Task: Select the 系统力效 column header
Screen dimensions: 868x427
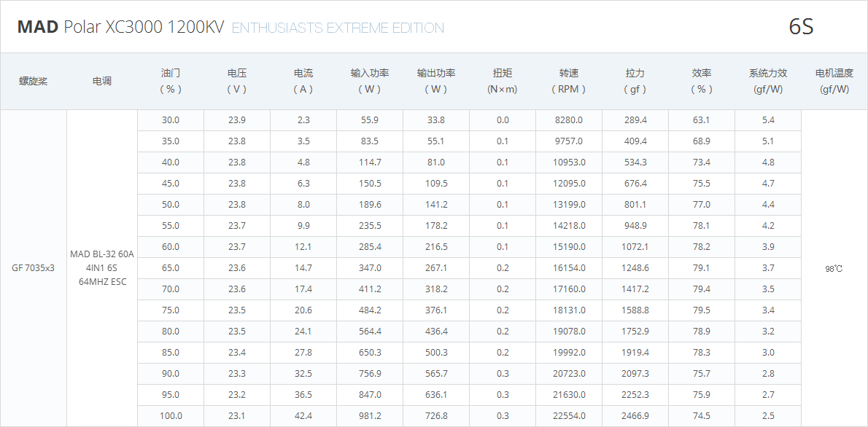Action: click(768, 81)
